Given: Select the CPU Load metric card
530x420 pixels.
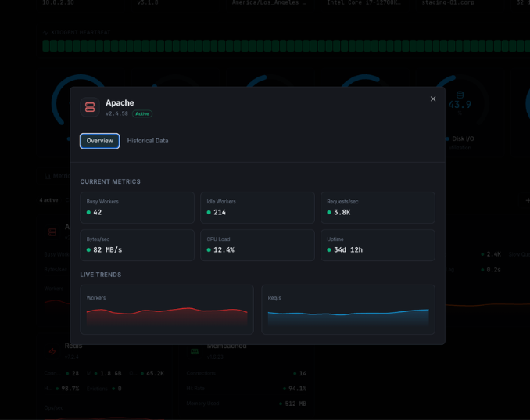Looking at the screenshot, I should (257, 245).
